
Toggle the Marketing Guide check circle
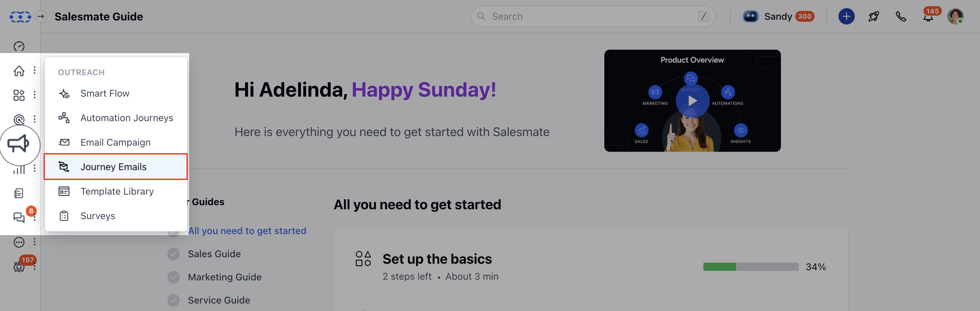click(174, 277)
